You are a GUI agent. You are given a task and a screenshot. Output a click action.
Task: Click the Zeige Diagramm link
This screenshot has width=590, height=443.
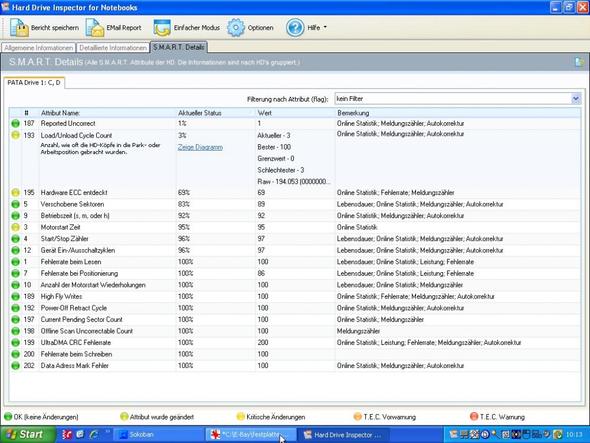point(200,147)
